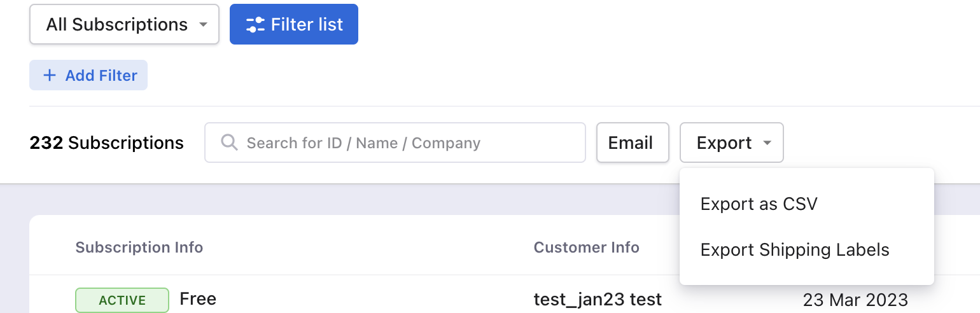The width and height of the screenshot is (980, 313).
Task: Click the plus icon in Add Filter
Action: pyautogui.click(x=49, y=75)
